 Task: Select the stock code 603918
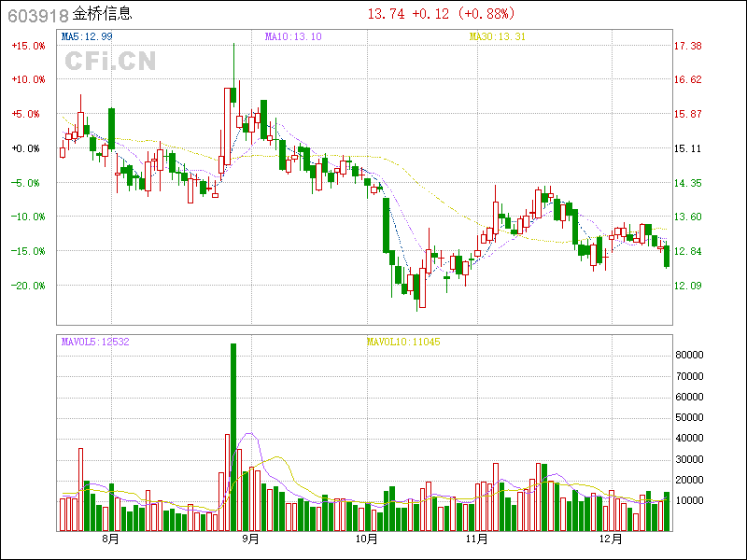(35, 15)
